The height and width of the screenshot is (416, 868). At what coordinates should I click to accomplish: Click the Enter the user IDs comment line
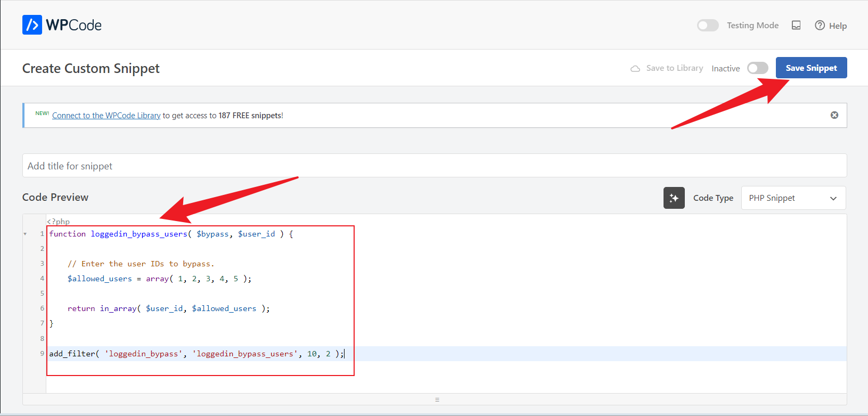click(x=141, y=264)
